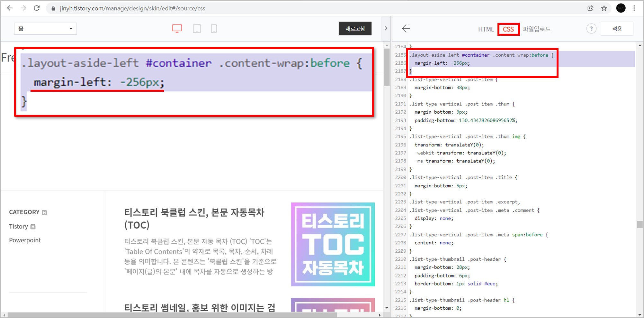
Task: Click line 2208 content: none
Action: (x=434, y=243)
